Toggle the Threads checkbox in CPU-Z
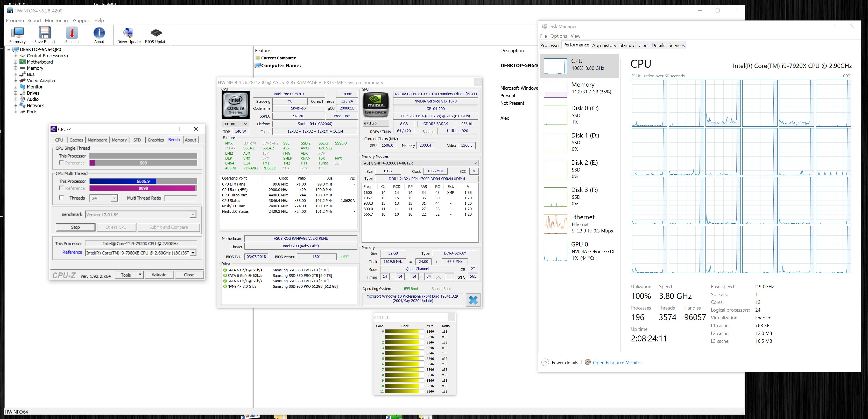Image resolution: width=868 pixels, height=419 pixels. click(61, 198)
